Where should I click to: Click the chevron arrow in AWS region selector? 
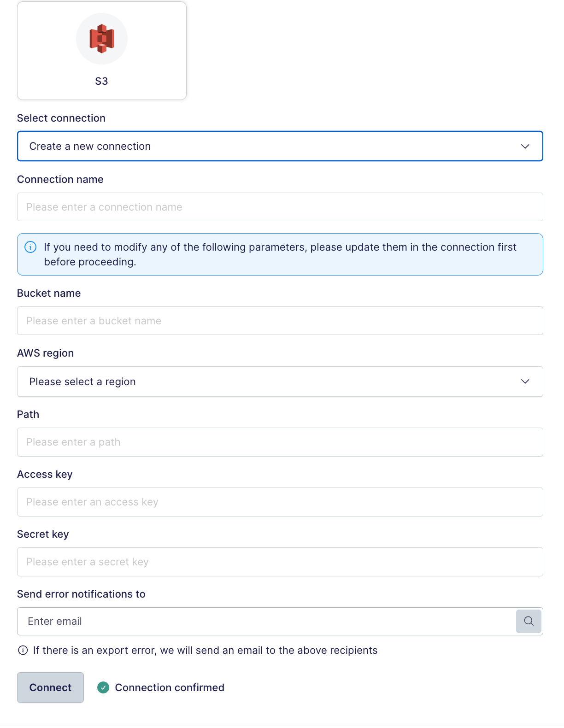click(x=525, y=382)
